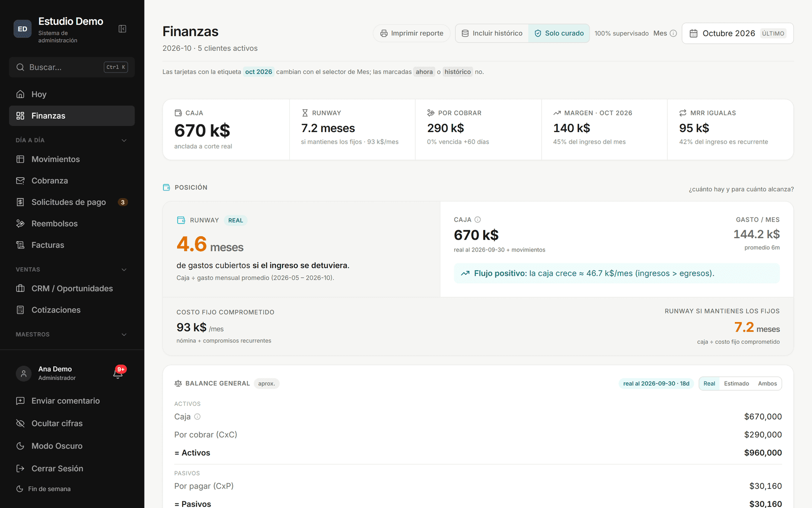Click the Ctrl K shortcut badge
812x508 pixels.
(116, 67)
